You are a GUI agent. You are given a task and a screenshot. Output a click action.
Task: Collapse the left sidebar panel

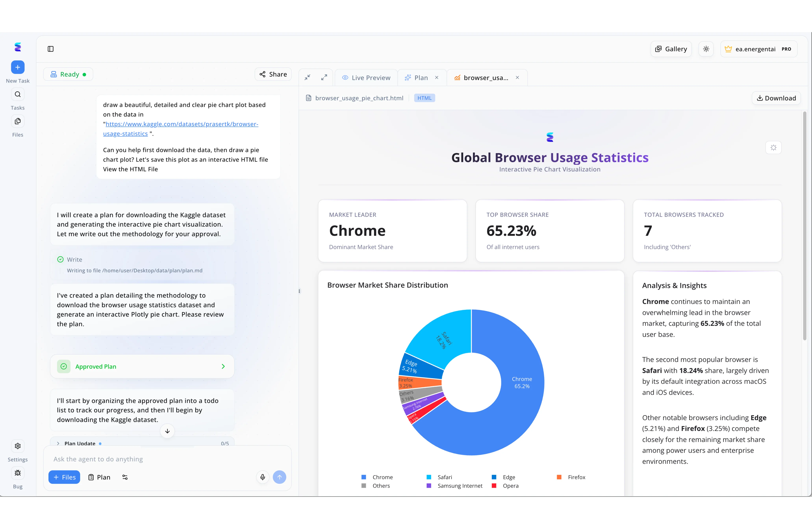50,49
